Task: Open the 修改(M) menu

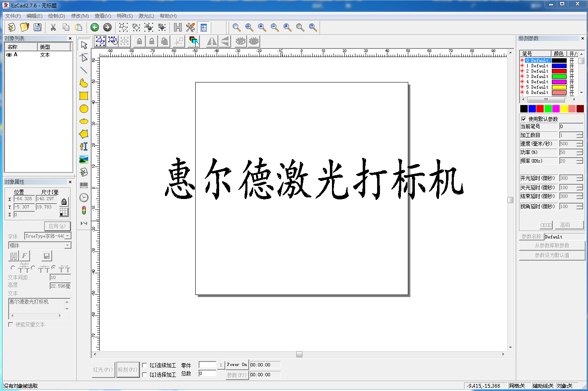Action: [x=80, y=16]
